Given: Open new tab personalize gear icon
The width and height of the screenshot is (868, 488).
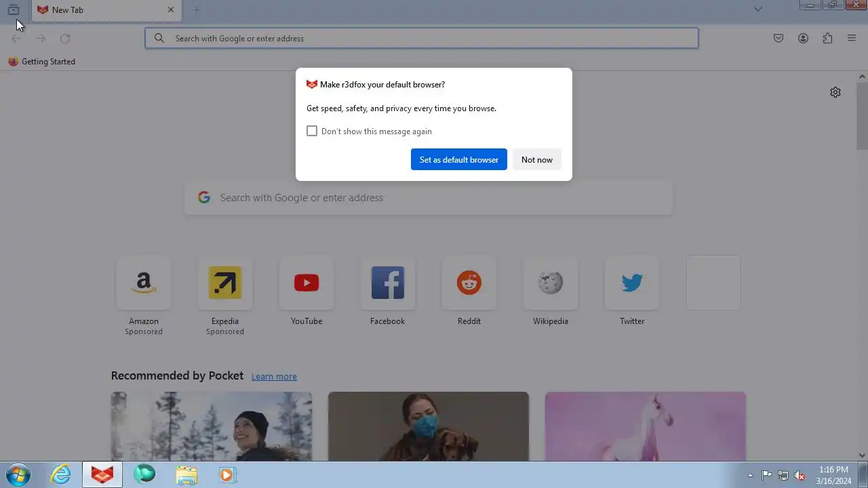Looking at the screenshot, I should [835, 92].
